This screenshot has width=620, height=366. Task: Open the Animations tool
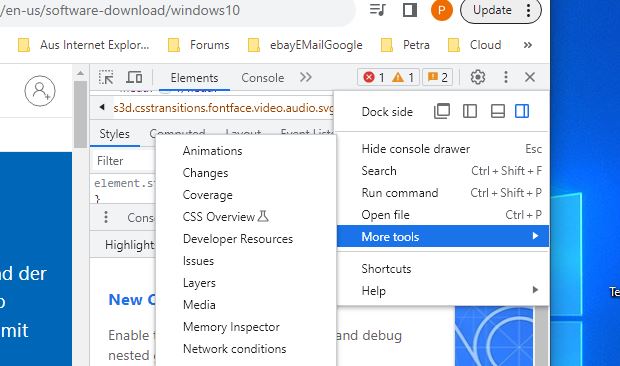246,151
